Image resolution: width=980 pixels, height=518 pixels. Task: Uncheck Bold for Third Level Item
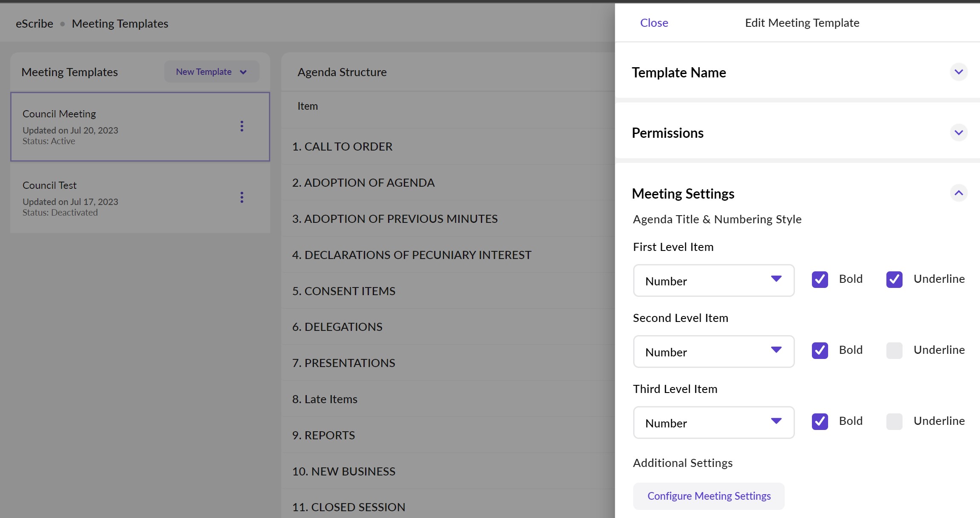point(820,421)
